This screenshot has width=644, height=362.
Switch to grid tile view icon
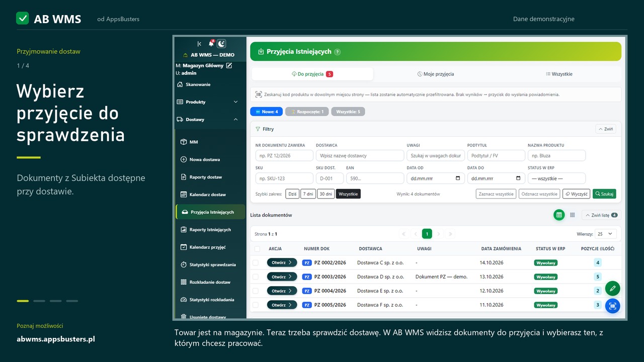pos(573,215)
